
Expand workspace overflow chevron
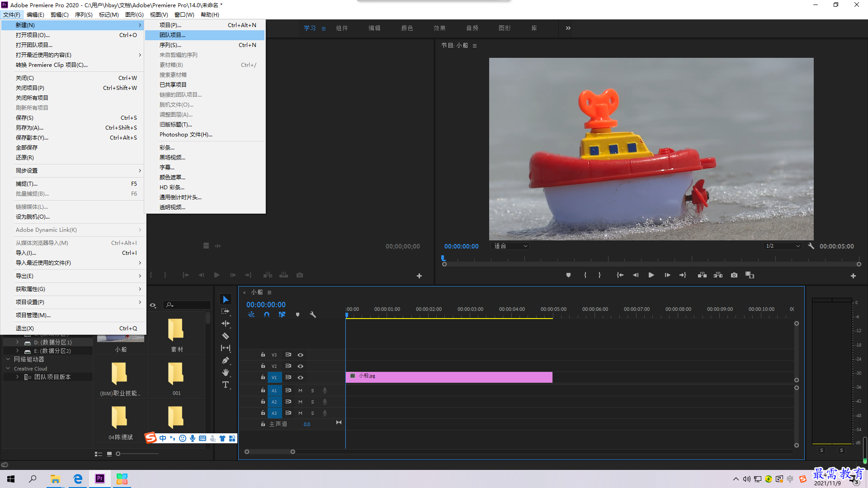pyautogui.click(x=568, y=28)
